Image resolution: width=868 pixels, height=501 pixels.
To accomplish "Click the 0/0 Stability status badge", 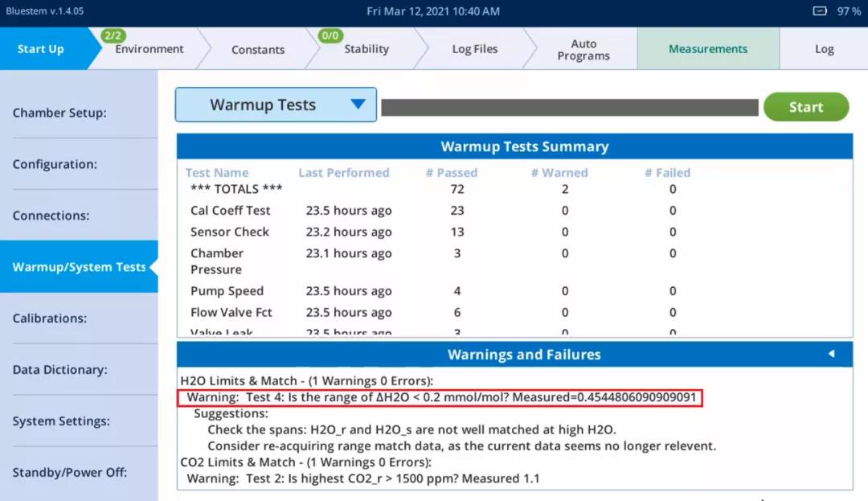I will tap(330, 35).
